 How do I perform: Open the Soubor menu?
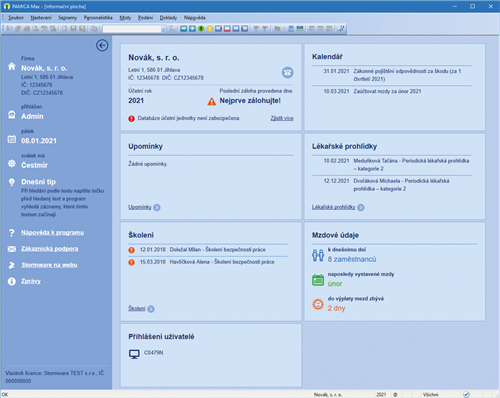pos(16,18)
